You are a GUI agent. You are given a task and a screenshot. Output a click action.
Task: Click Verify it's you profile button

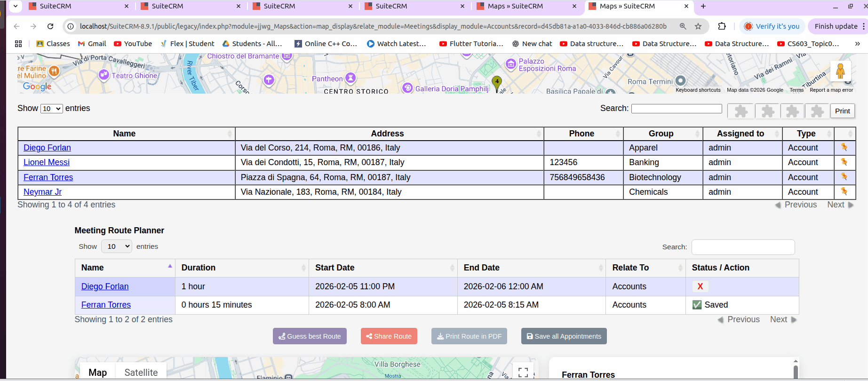(x=772, y=26)
